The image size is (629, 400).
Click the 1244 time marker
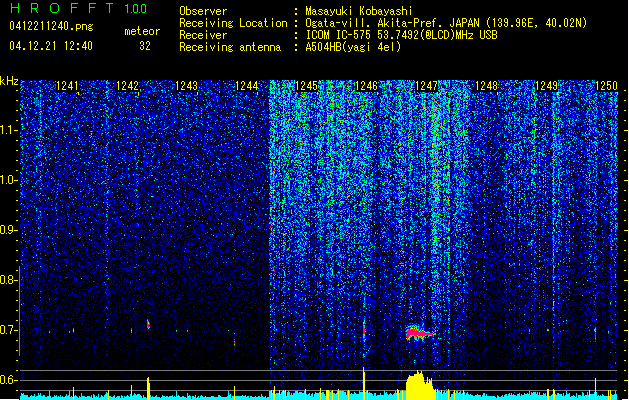click(x=247, y=86)
